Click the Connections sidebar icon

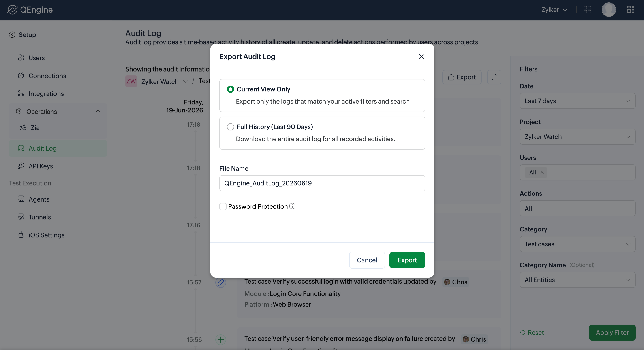21,76
